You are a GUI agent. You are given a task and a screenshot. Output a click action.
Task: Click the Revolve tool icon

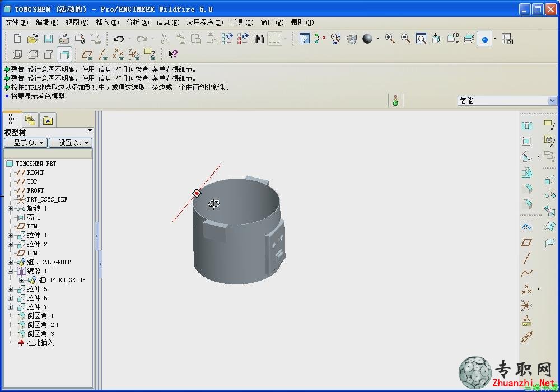pos(550,195)
